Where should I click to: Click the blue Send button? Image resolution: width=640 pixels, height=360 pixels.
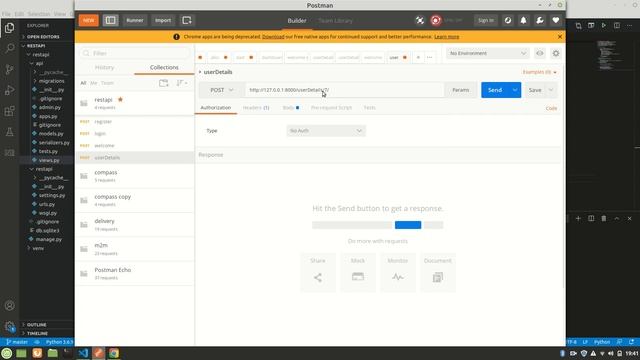tap(495, 90)
